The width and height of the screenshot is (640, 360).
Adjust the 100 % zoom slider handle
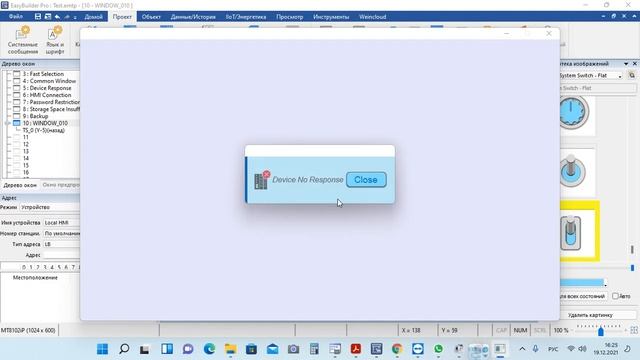tap(601, 331)
